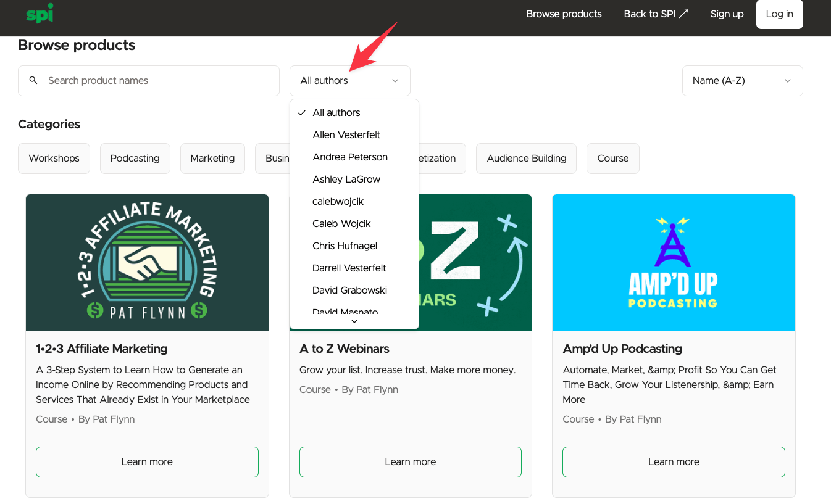Image resolution: width=831 pixels, height=504 pixels.
Task: Click the SPI logo in header
Action: (40, 14)
